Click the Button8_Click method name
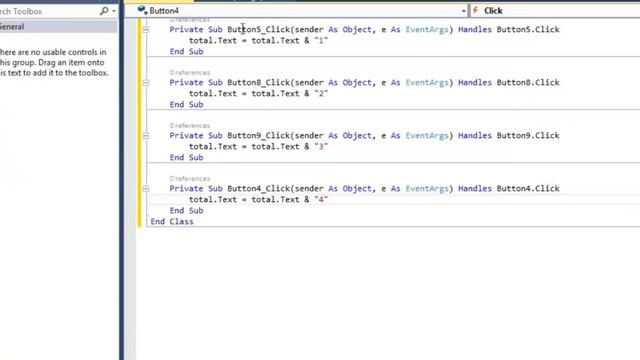640x360 pixels. pyautogui.click(x=258, y=82)
